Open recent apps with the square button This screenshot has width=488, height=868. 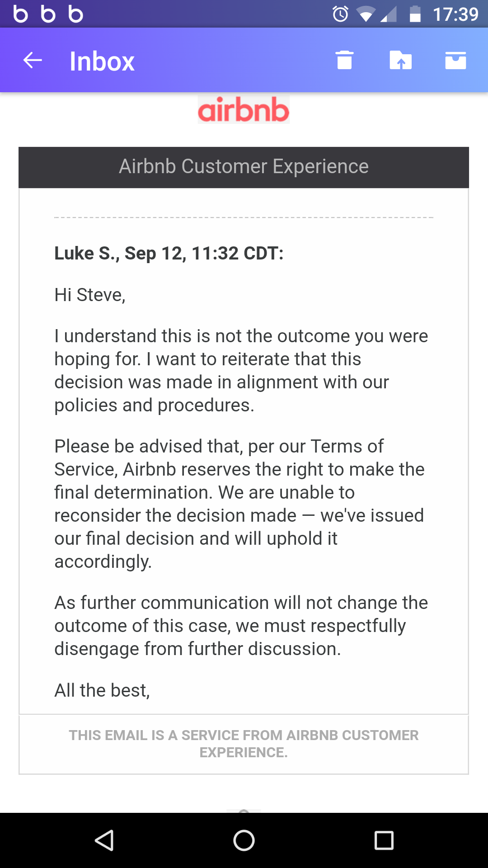pos(384,840)
